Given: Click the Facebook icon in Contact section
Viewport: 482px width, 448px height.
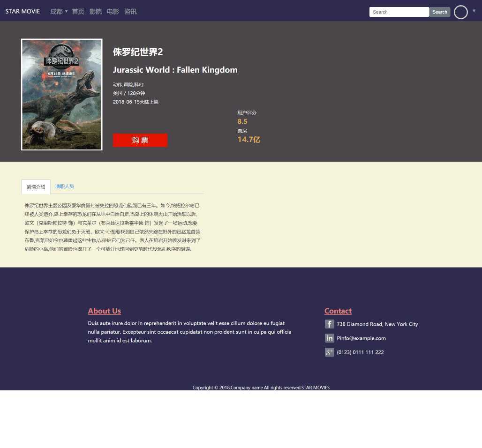Looking at the screenshot, I should tap(329, 324).
